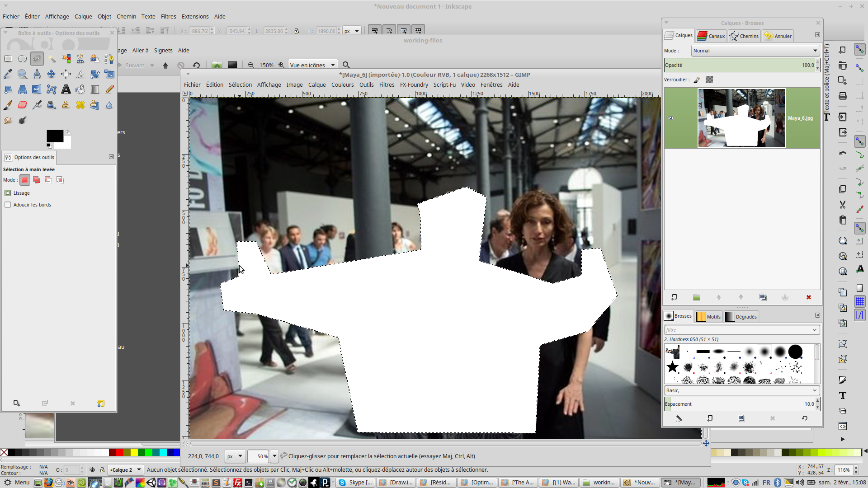Select the Text tool in GIMP toolbox
This screenshot has width=868, height=488.
66,89
